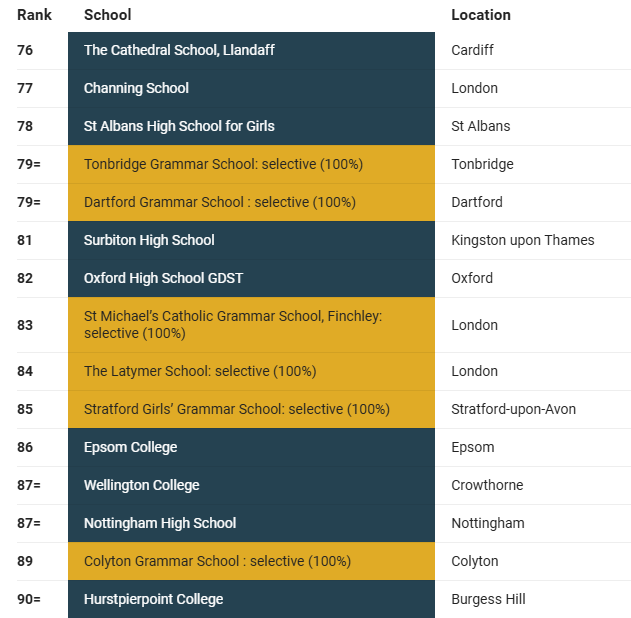631x618 pixels.
Task: Select Channning School entry
Action: pyautogui.click(x=136, y=88)
